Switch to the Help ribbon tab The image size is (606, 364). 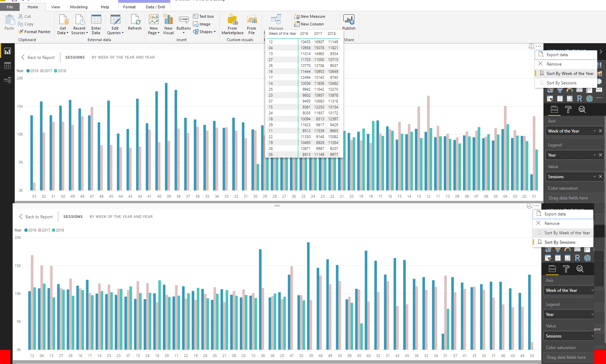click(x=105, y=7)
